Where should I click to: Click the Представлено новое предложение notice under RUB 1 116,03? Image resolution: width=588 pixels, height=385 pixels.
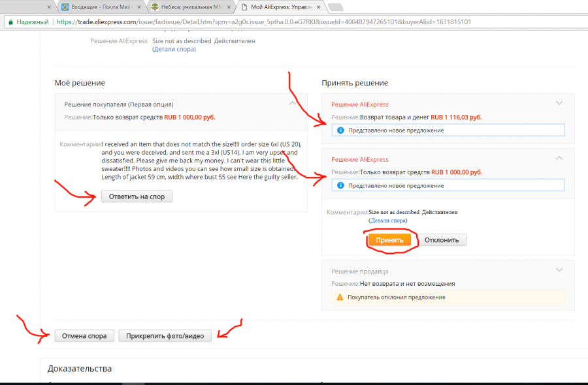click(448, 131)
